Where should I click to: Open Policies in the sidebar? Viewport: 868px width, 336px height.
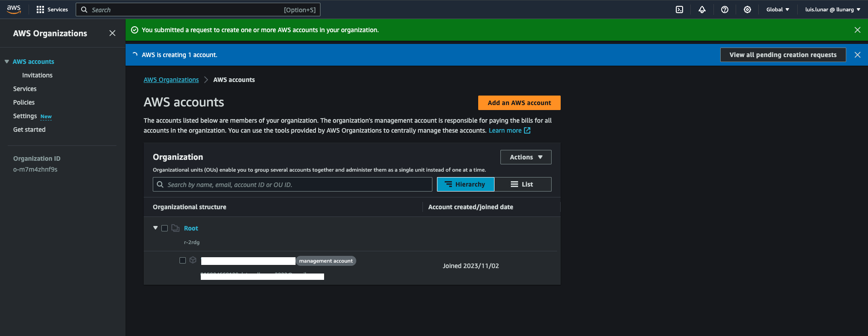coord(24,102)
